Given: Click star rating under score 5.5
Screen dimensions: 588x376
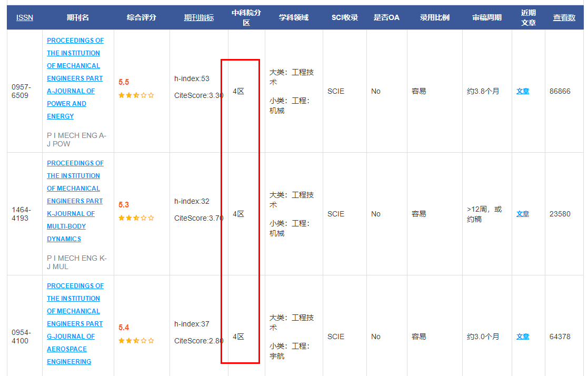Looking at the screenshot, I should point(136,95).
